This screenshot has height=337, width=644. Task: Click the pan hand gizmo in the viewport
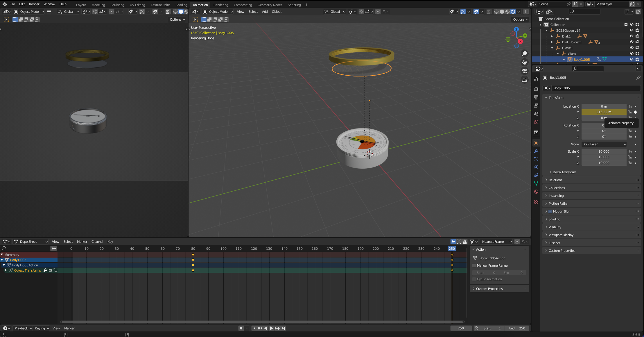pyautogui.click(x=525, y=62)
